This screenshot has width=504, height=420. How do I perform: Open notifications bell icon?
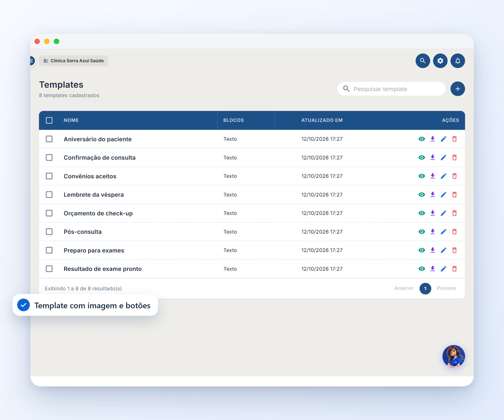pos(458,61)
